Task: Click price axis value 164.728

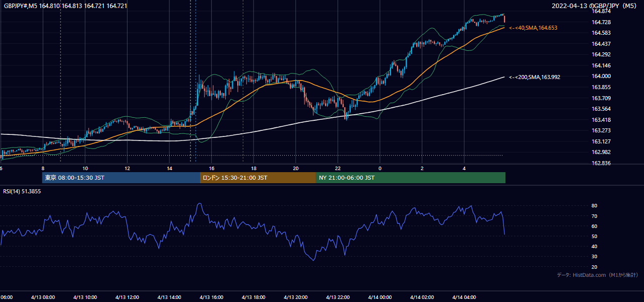Action: [601, 22]
